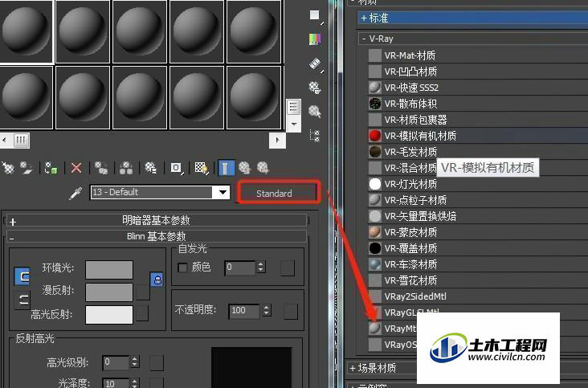Select VR-毛发材质 material
The height and width of the screenshot is (388, 588).
tap(478, 152)
